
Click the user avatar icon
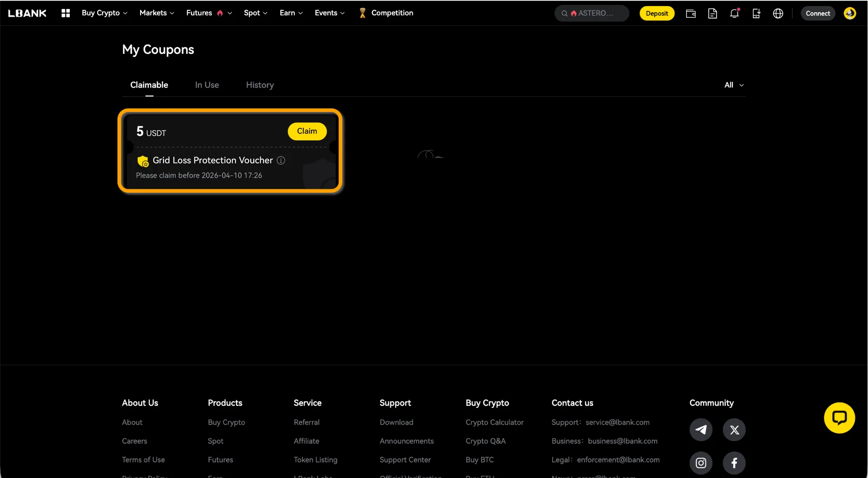[849, 13]
